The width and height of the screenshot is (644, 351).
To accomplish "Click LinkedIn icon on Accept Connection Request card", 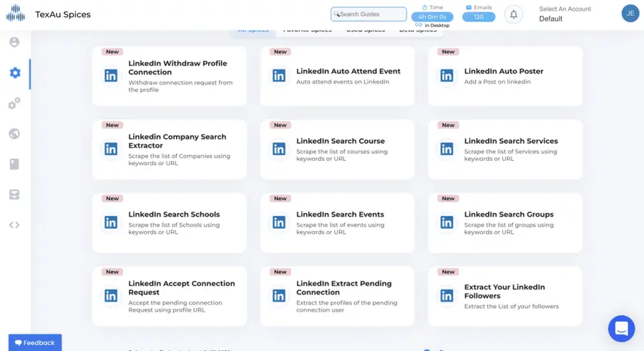I will [111, 296].
